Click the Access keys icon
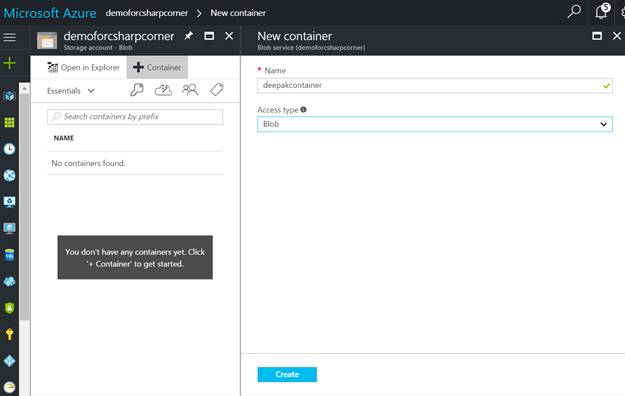The height and width of the screenshot is (396, 625). pos(137,90)
